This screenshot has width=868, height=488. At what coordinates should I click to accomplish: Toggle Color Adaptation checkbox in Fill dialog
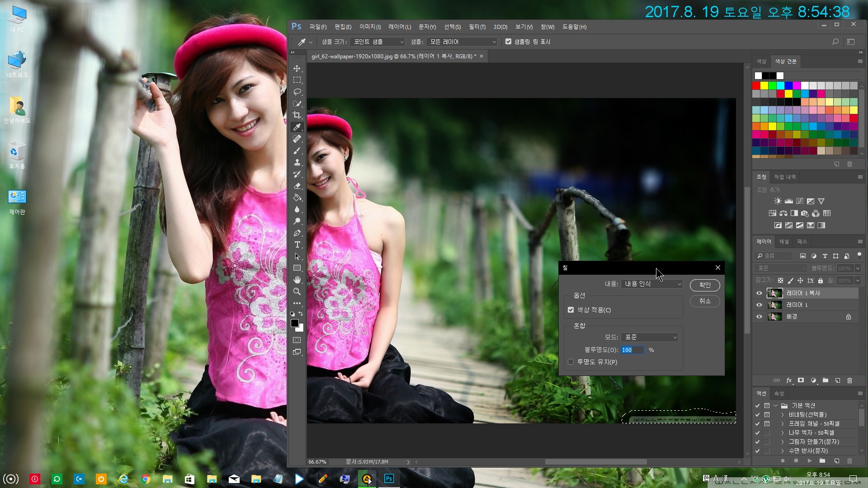[571, 310]
